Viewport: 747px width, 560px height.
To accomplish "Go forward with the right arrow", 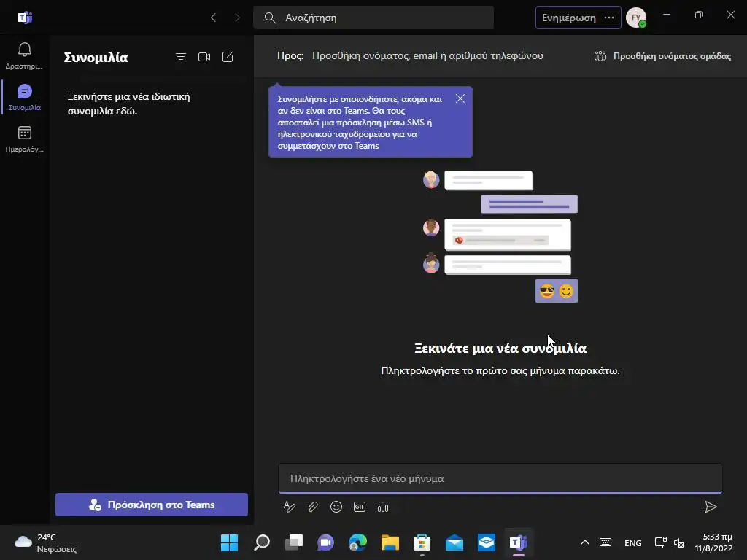I will (x=237, y=17).
